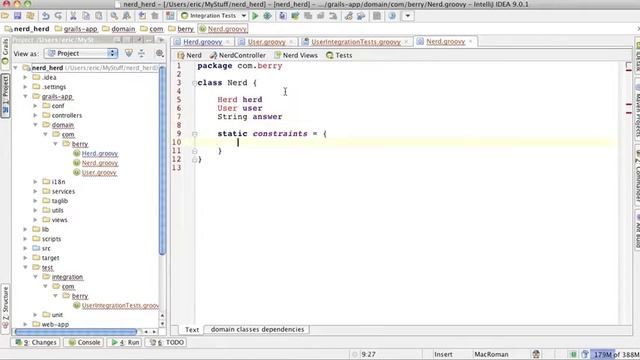Open the View as Project combo box
Screen dimensions: 640x360
[x=81, y=53]
